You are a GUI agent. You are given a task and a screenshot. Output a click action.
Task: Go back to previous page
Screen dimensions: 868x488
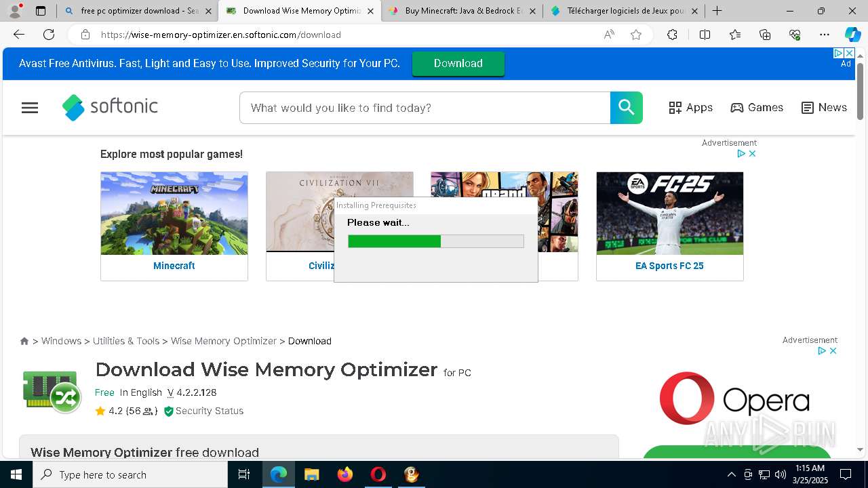19,35
